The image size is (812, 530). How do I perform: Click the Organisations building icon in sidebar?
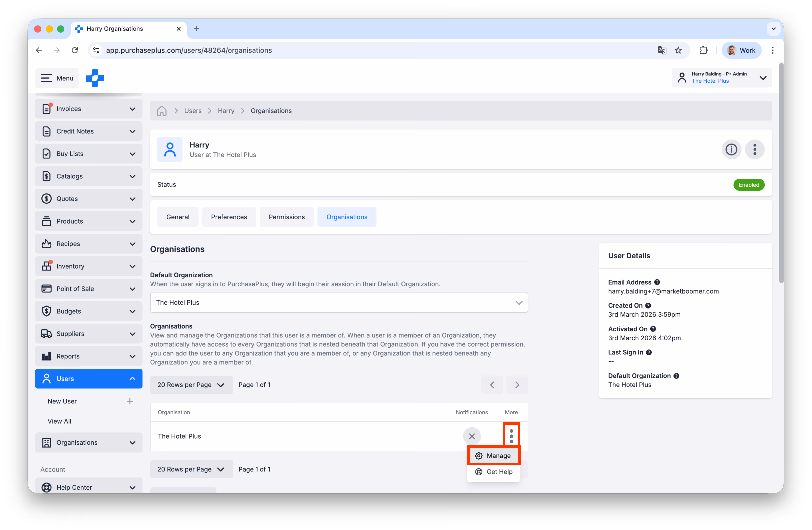(47, 443)
